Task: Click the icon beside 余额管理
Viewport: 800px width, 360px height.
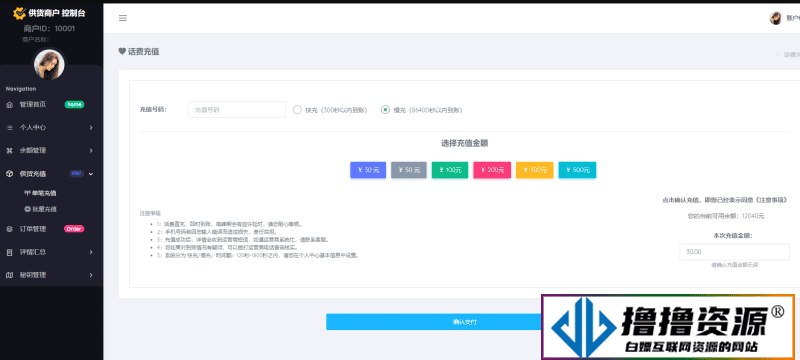Action: coord(9,150)
